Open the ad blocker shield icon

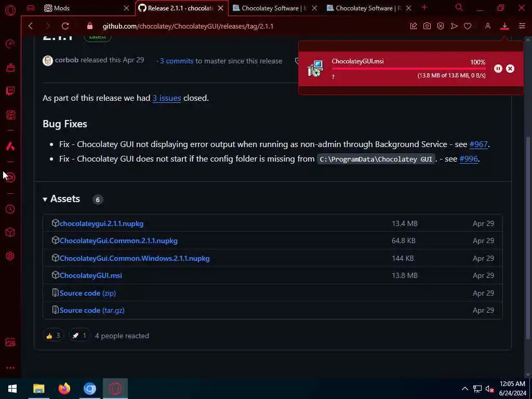point(441,26)
